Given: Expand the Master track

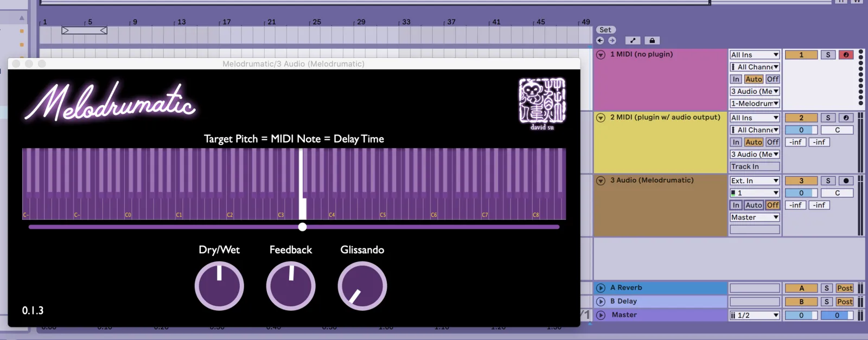Looking at the screenshot, I should [601, 315].
